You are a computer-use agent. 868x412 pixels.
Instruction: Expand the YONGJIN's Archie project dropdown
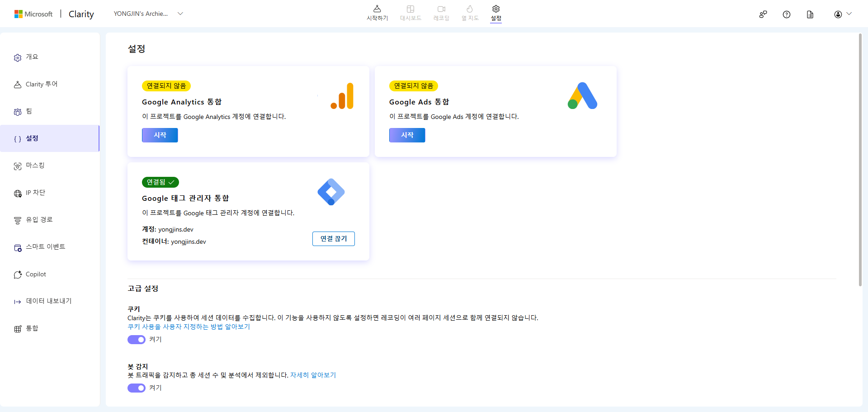[148, 14]
